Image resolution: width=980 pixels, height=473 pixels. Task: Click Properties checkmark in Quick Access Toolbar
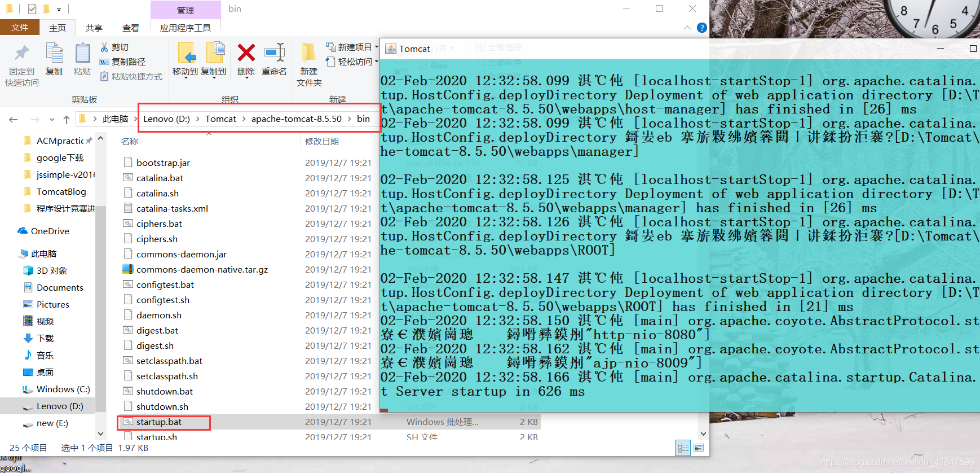[x=32, y=9]
